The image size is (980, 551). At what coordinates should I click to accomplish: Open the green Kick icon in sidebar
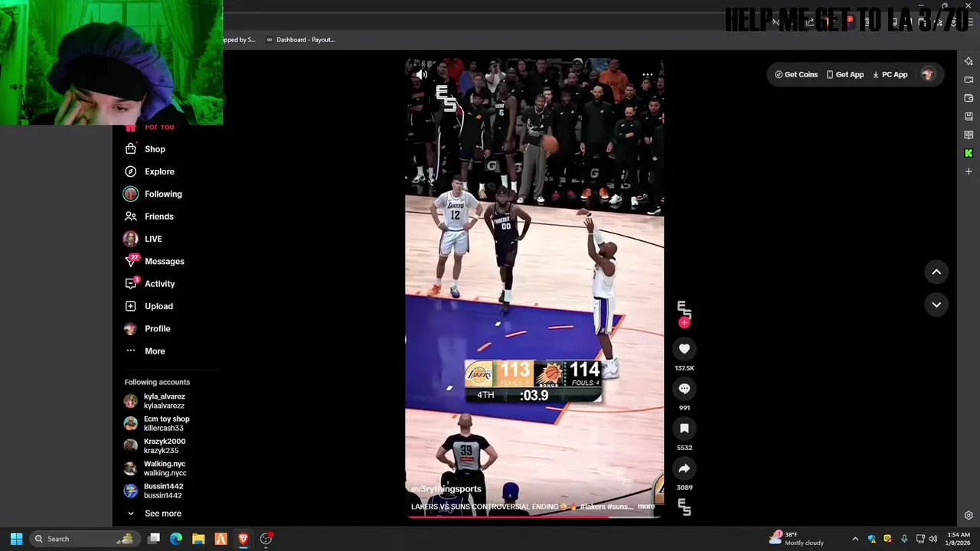pyautogui.click(x=969, y=153)
